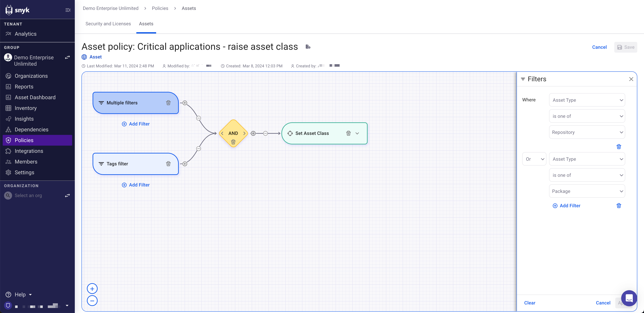Delete the Tags filter node
This screenshot has width=644, height=313.
coord(168,164)
